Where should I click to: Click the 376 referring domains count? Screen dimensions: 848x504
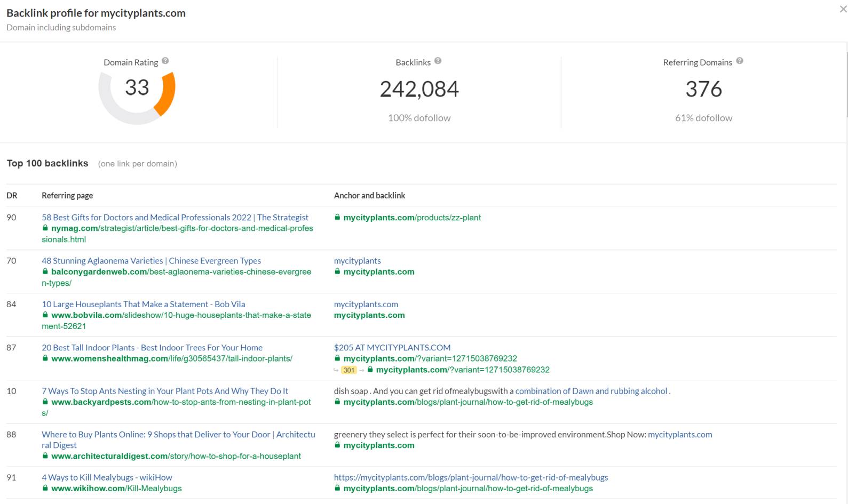pos(704,89)
